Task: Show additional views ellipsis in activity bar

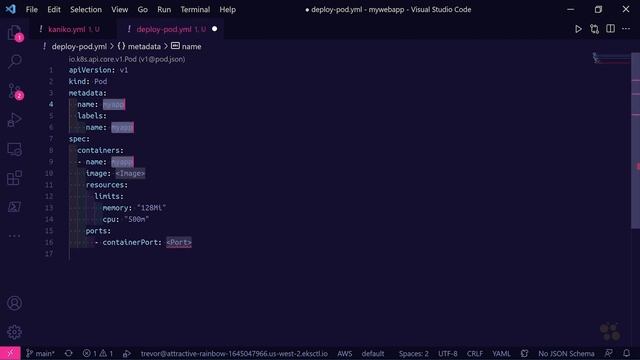Action: tap(14, 236)
